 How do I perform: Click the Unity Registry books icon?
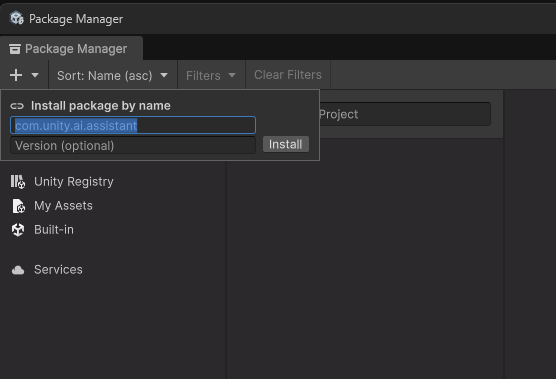click(x=18, y=182)
